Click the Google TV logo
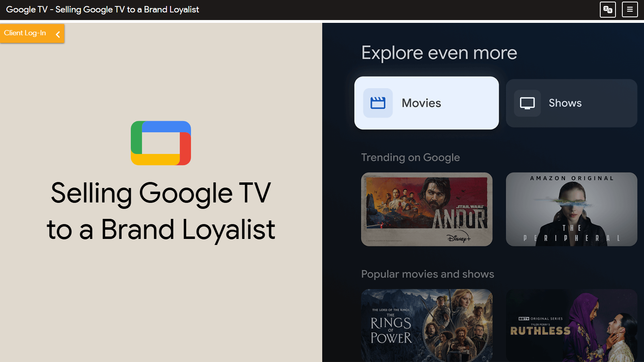The width and height of the screenshot is (644, 362). pos(161,143)
